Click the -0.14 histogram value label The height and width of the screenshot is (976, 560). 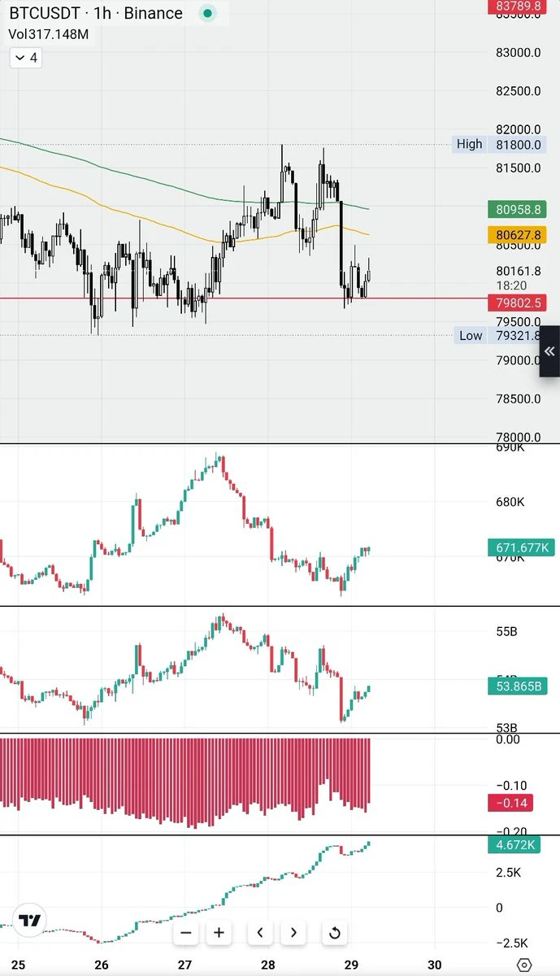pyautogui.click(x=510, y=803)
